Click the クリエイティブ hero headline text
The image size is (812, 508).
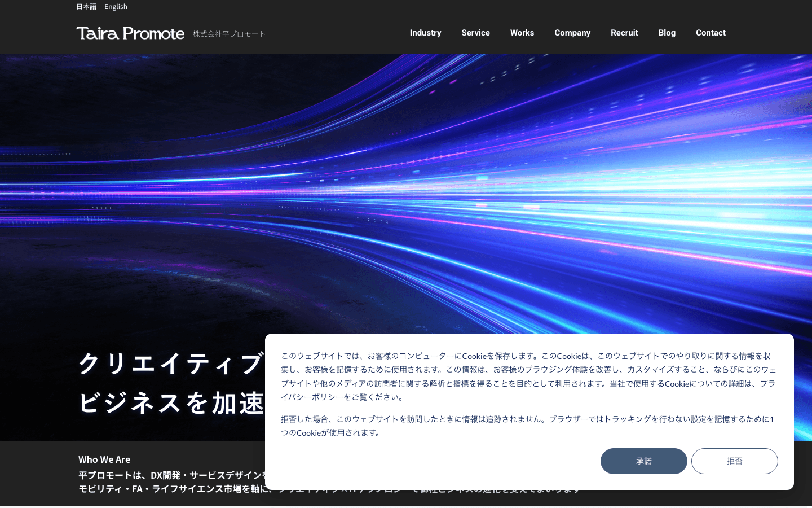(171, 364)
